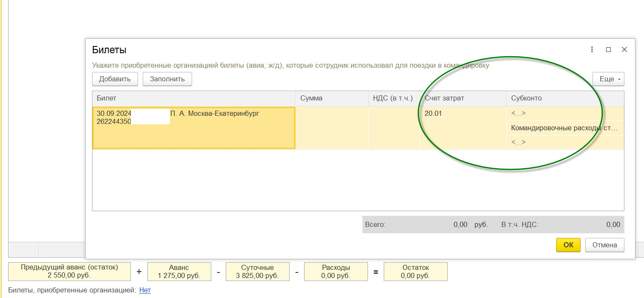Click the empty Сумма cell in ticket row

[332, 128]
